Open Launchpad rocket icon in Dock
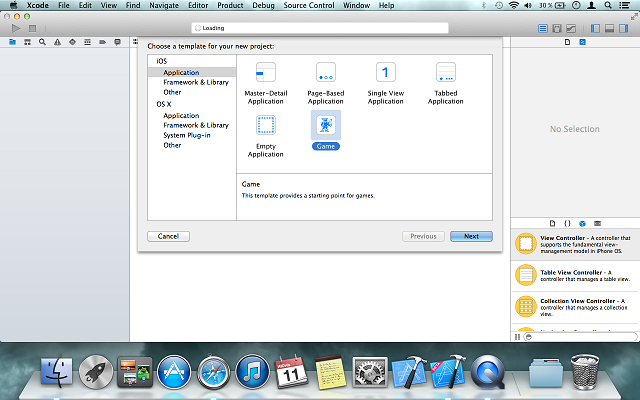This screenshot has width=640, height=400. [x=96, y=372]
